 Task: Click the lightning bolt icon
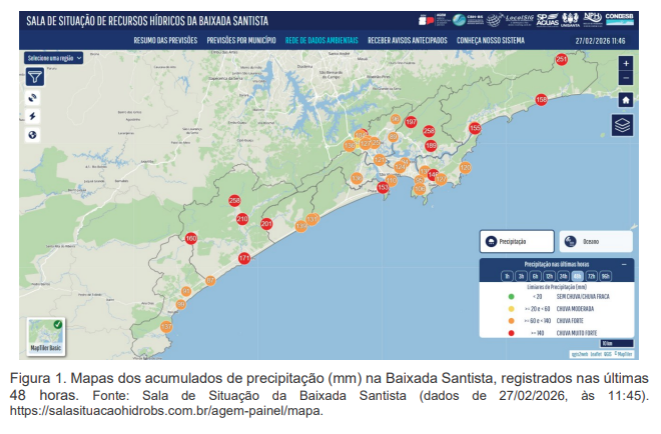click(x=34, y=116)
